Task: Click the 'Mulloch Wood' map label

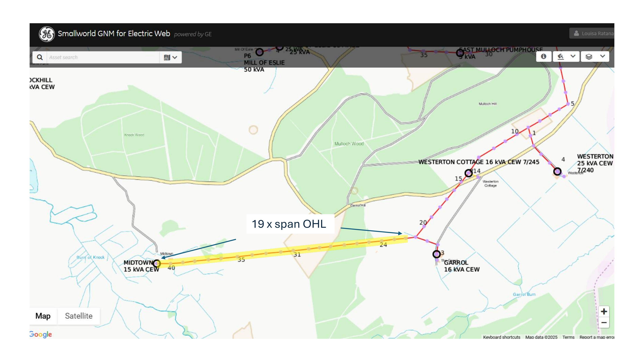Action: point(349,144)
